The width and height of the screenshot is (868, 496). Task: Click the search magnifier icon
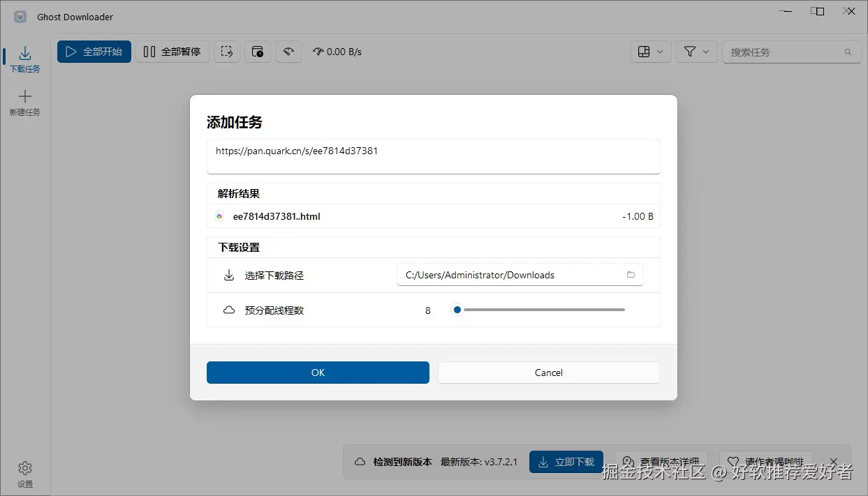coord(848,52)
